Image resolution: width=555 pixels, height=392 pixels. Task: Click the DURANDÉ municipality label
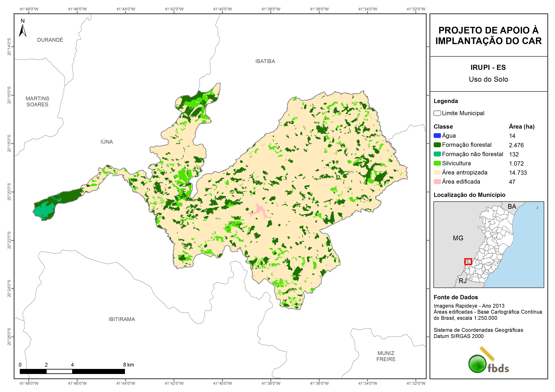pos(50,40)
